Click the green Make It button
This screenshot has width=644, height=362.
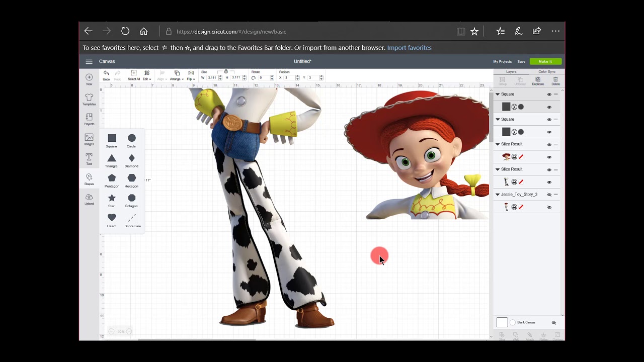pos(545,61)
